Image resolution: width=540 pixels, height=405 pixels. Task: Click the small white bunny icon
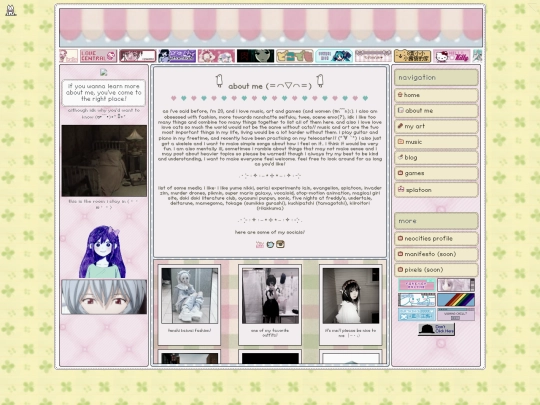[x=11, y=10]
